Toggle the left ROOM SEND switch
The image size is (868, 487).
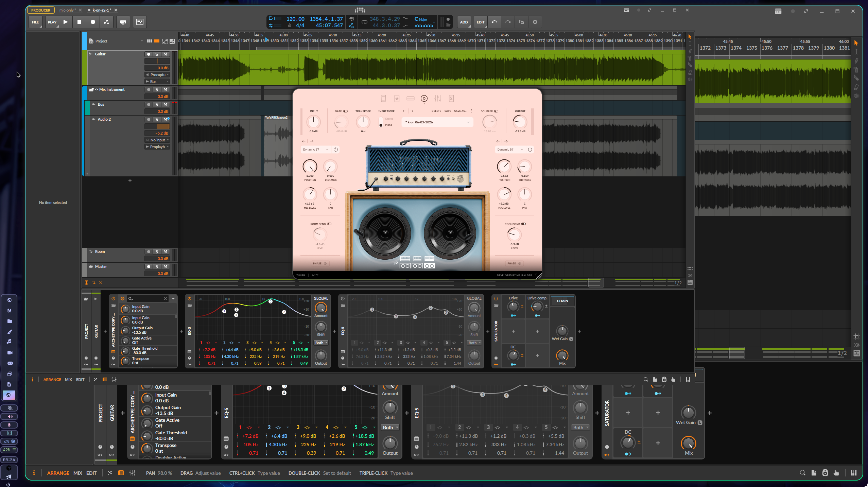(x=329, y=224)
